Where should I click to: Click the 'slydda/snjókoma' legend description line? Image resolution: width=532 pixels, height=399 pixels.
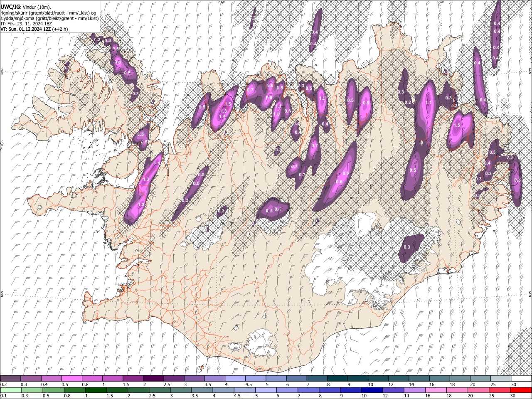point(49,18)
